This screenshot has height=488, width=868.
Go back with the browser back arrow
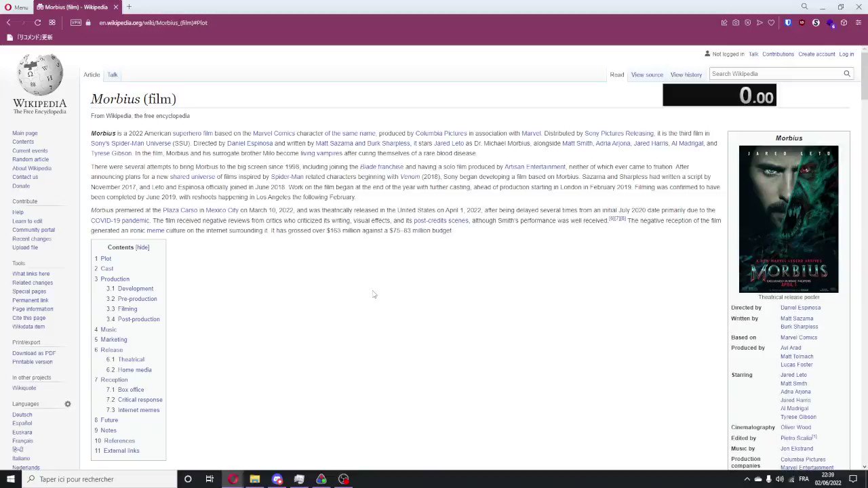(x=8, y=22)
